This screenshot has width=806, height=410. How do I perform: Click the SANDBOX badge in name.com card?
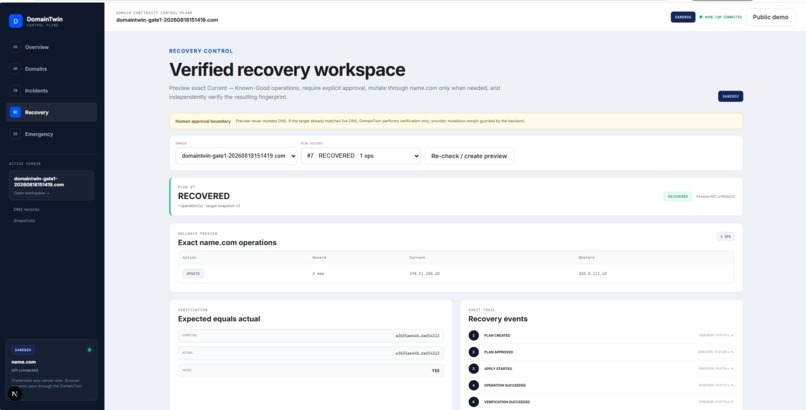coord(23,350)
